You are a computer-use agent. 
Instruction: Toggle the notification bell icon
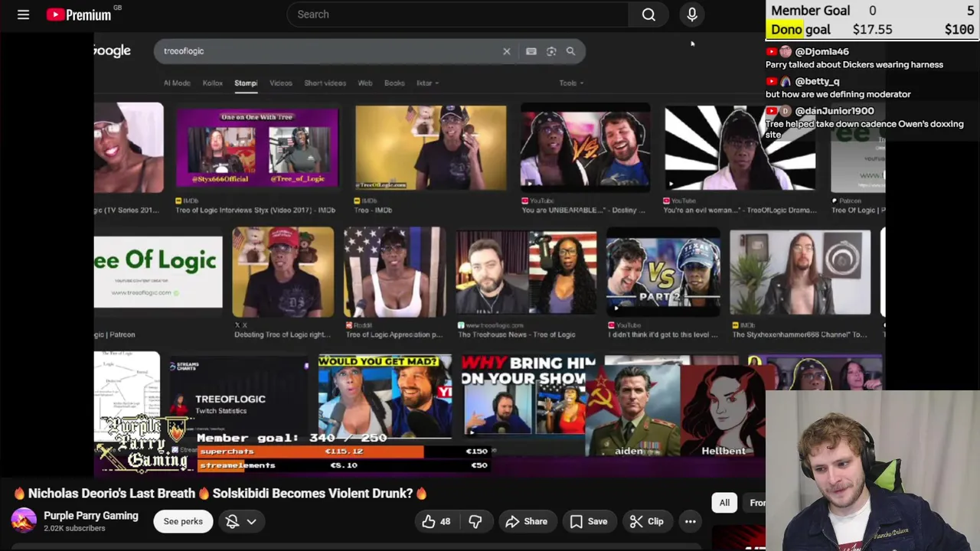(x=232, y=521)
